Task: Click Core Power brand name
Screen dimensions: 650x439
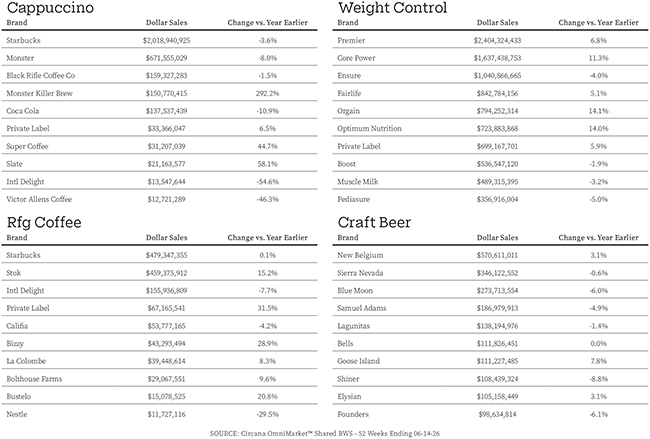Action: [x=356, y=58]
